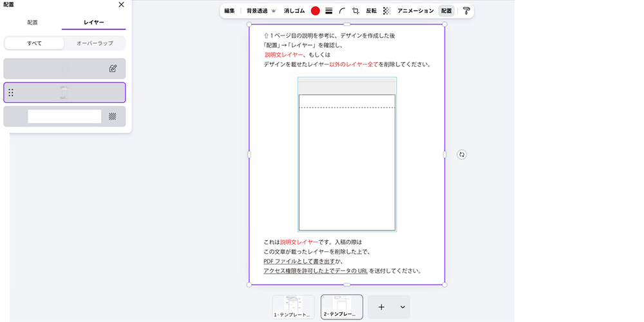The image size is (644, 322).
Task: Click the template rectangle image on canvas
Action: pyautogui.click(x=347, y=155)
